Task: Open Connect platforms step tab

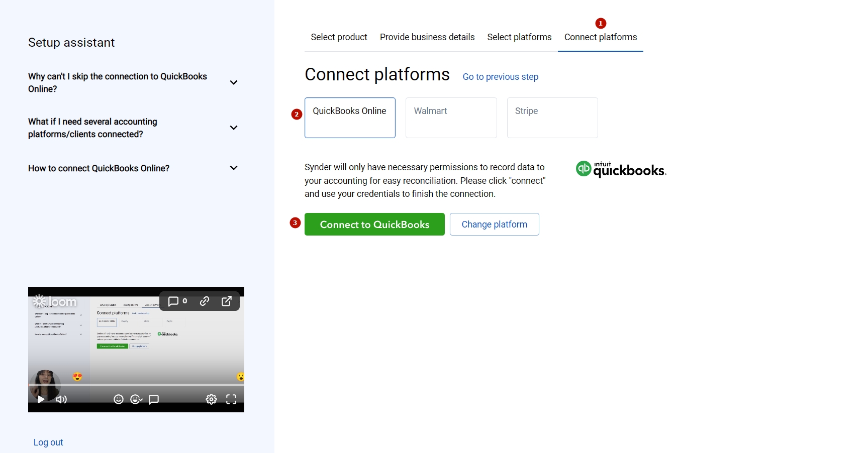Action: [x=601, y=37]
